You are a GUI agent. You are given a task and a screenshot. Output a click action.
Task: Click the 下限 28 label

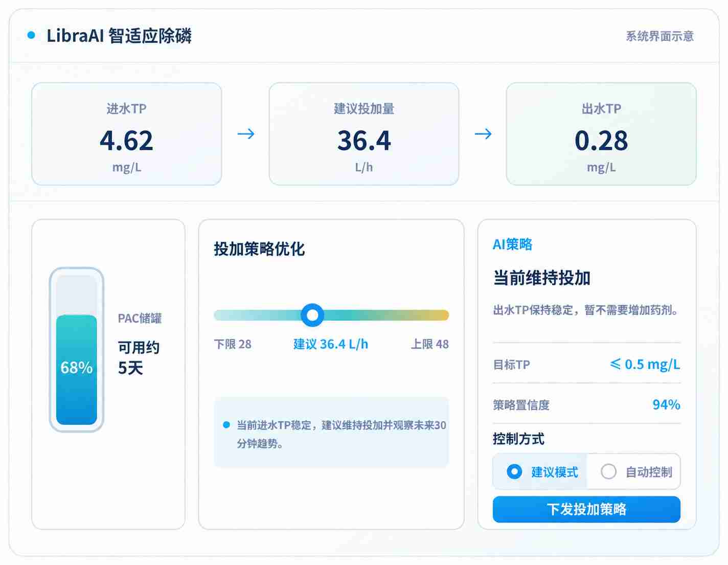233,344
